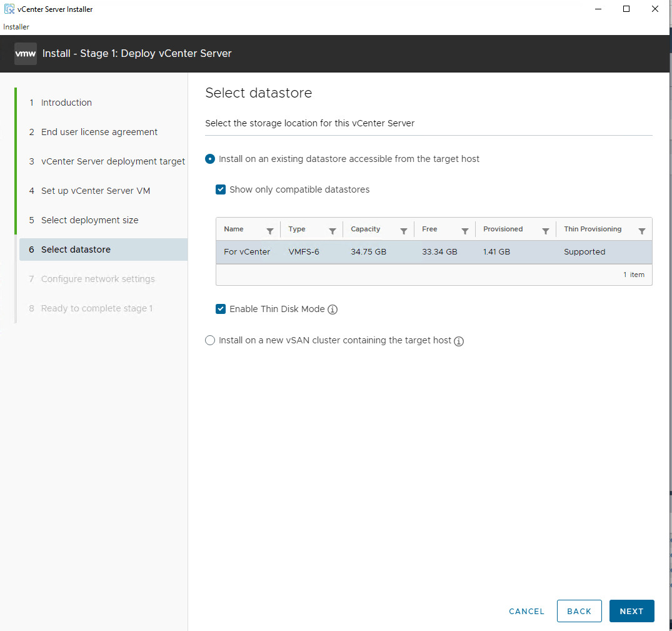Screen dimensions: 672x631
Task: Close the vCenter Server Installer window
Action: pyautogui.click(x=654, y=9)
